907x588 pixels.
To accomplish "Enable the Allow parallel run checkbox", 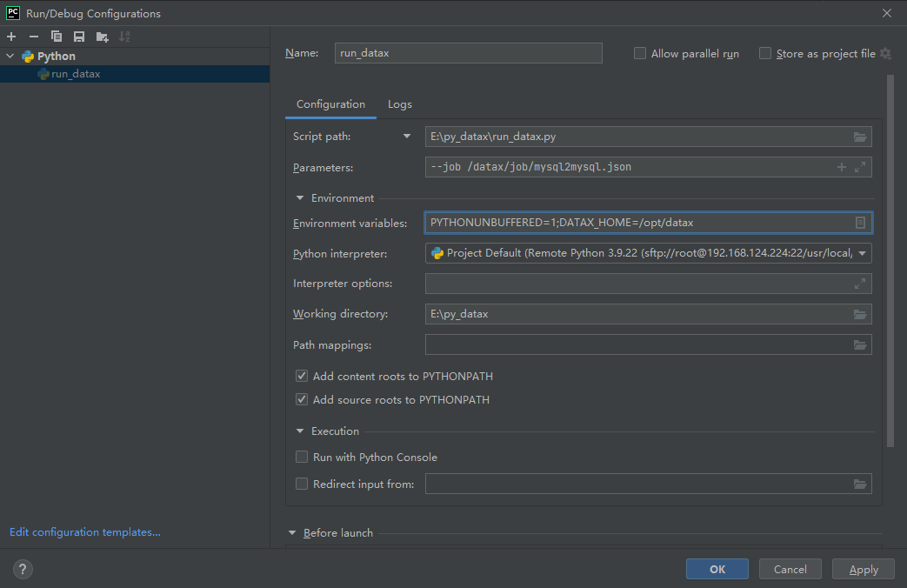I will (x=640, y=53).
